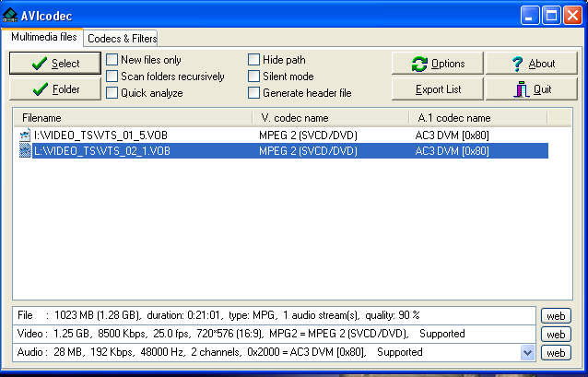This screenshot has width=588, height=377.
Task: Open the Codecs & Filters tab
Action: [122, 39]
